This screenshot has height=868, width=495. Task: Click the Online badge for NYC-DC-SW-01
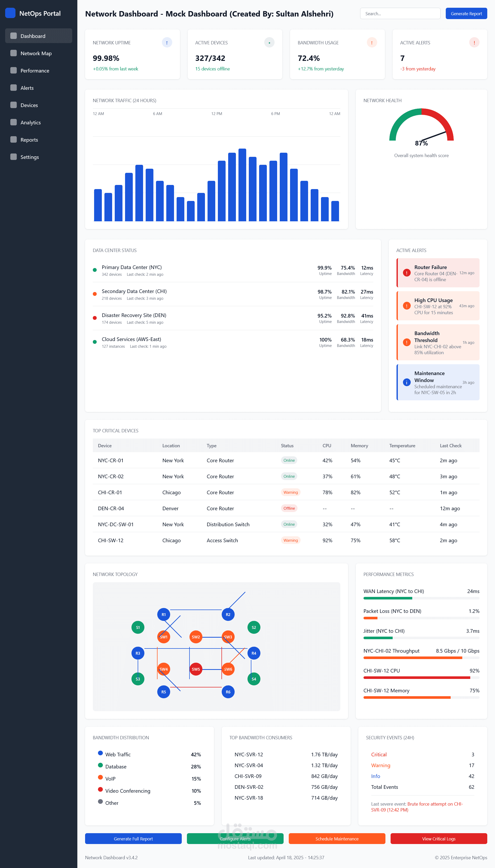tap(289, 524)
